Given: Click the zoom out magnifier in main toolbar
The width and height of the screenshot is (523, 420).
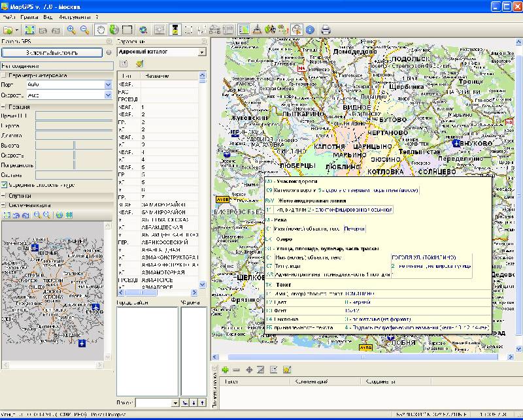Looking at the screenshot, I should tap(84, 29).
